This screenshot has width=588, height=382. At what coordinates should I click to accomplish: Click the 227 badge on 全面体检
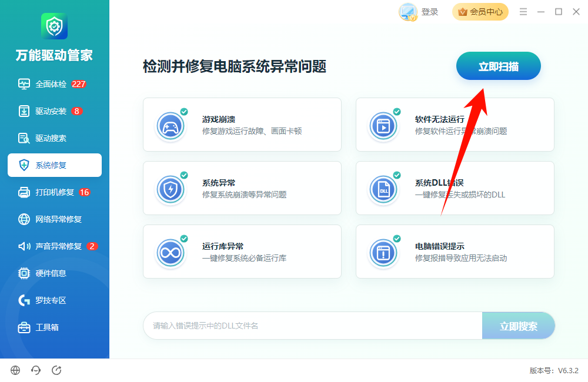point(79,84)
